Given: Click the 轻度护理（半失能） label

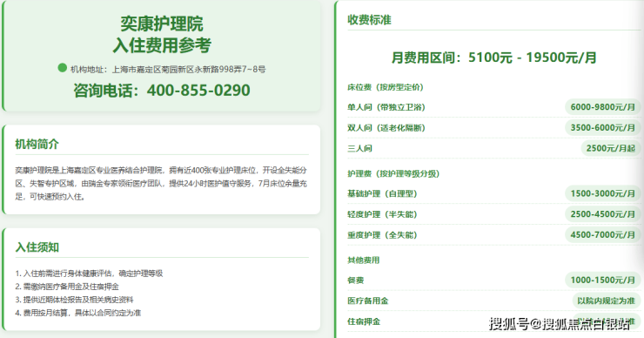Looking at the screenshot, I should pyautogui.click(x=382, y=214).
